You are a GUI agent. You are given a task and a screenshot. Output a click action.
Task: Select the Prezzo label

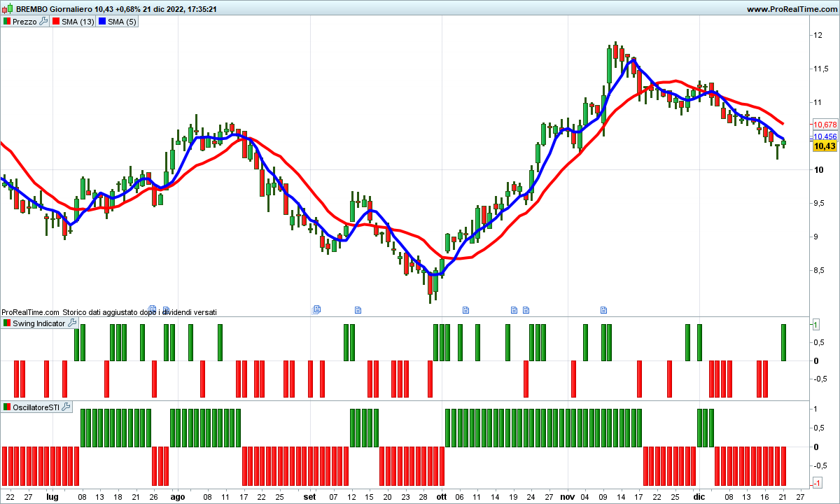[x=24, y=22]
